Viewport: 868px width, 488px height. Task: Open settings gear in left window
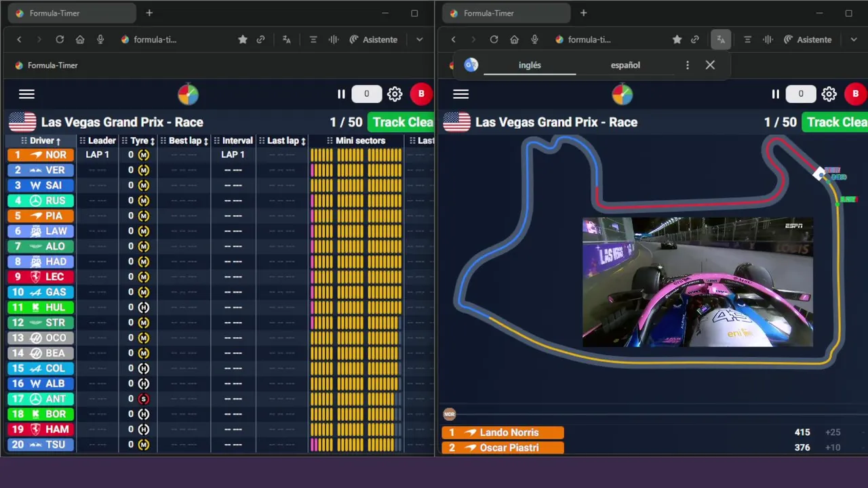point(395,94)
